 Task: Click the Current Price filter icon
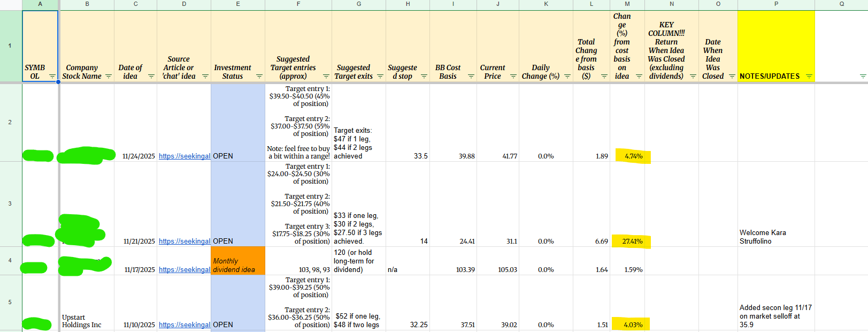pos(513,77)
